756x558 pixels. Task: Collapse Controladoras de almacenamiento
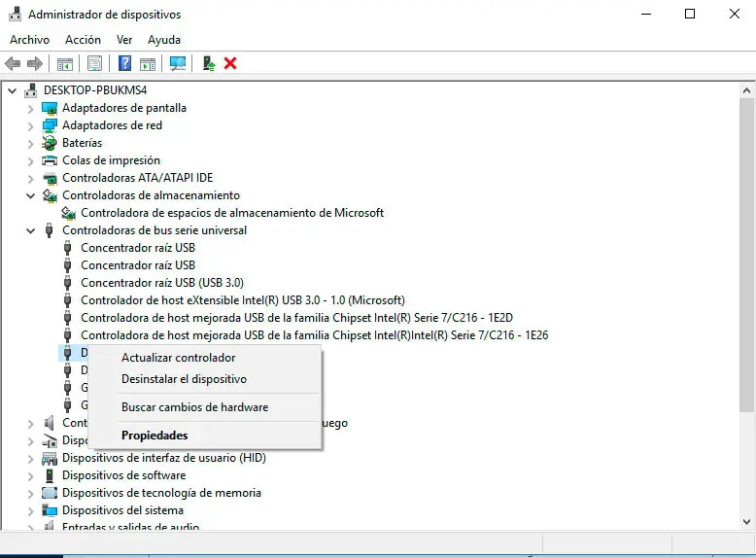pyautogui.click(x=30, y=195)
